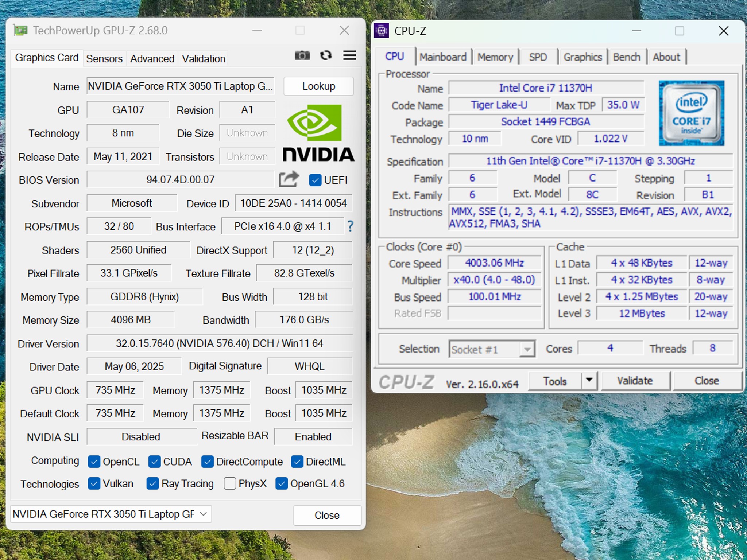Viewport: 747px width, 560px height.
Task: Click the Validate button in CPU-Z
Action: click(635, 381)
